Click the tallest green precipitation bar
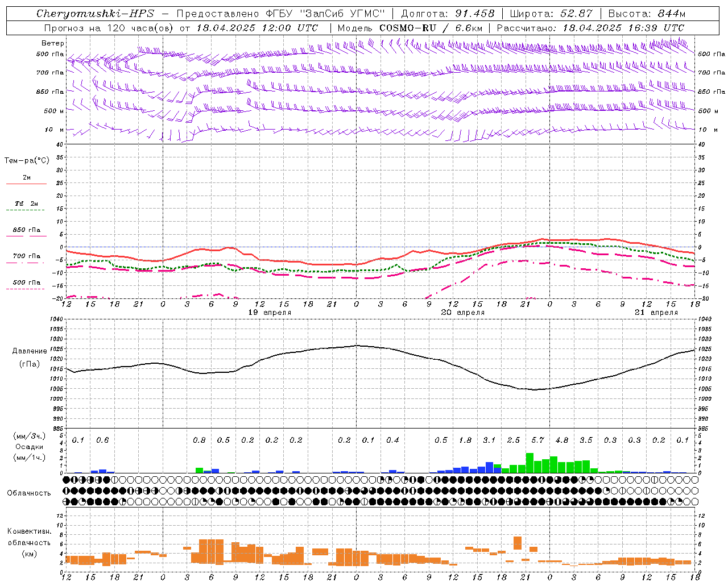 point(530,463)
